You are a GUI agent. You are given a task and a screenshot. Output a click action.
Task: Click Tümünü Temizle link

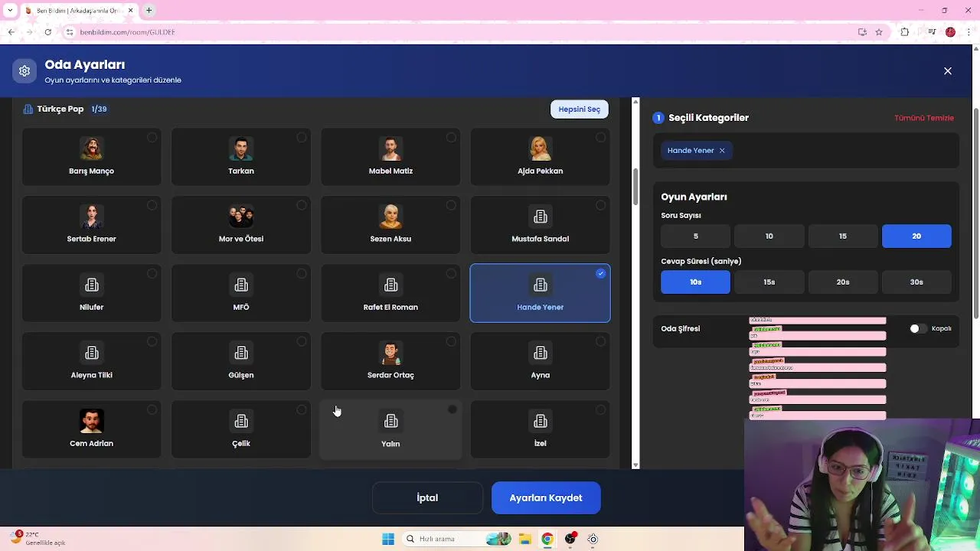924,118
